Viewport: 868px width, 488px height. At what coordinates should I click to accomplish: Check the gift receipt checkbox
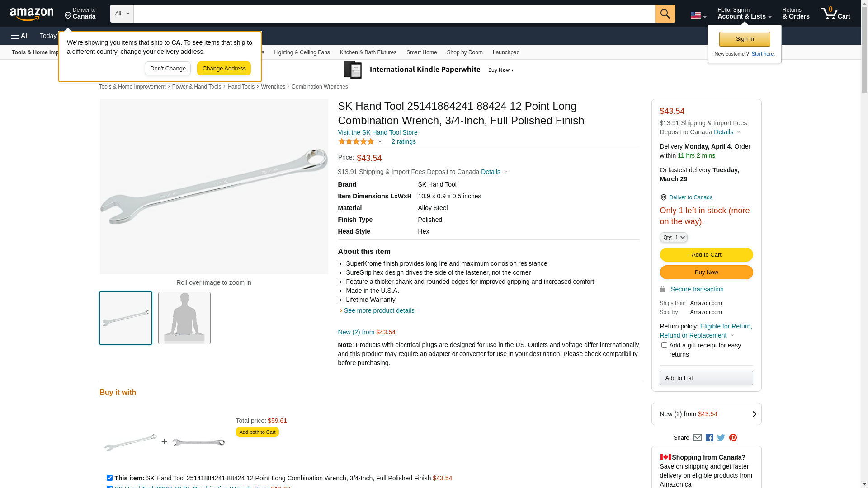click(664, 345)
